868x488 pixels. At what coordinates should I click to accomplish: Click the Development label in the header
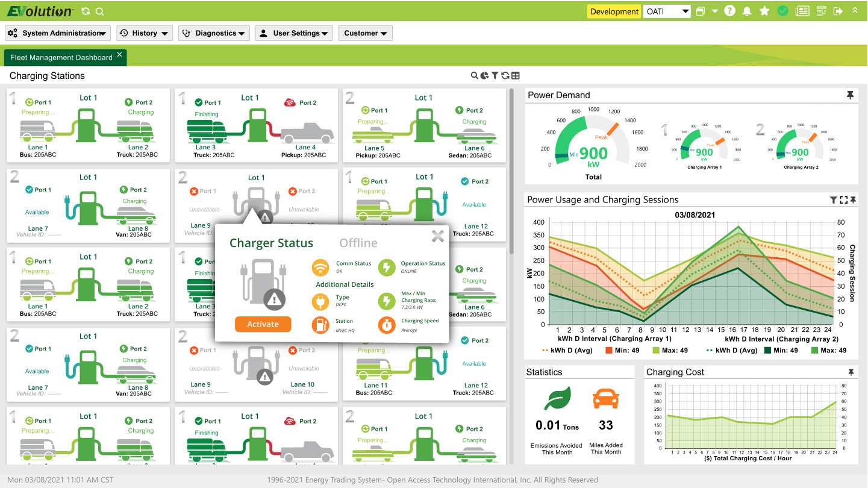pyautogui.click(x=614, y=11)
